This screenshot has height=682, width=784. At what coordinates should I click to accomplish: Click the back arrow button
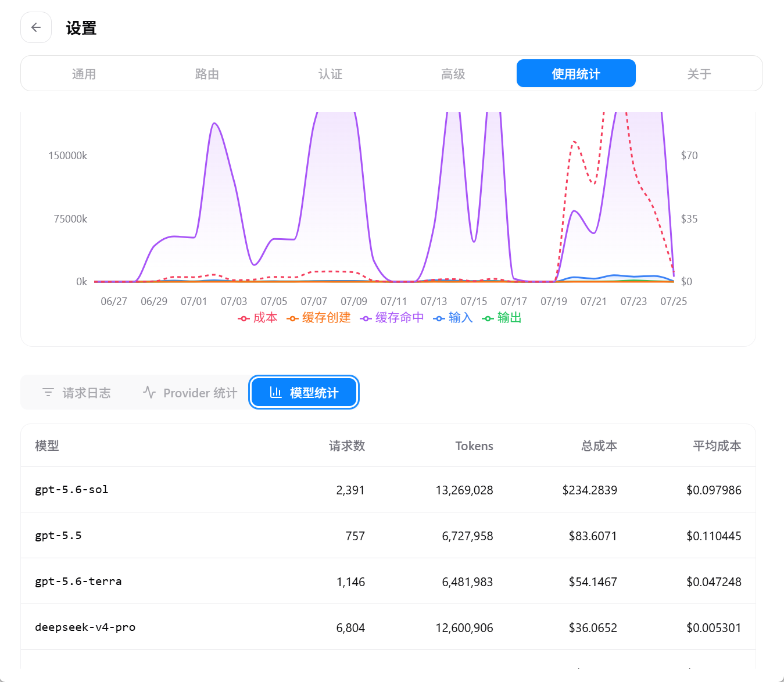(x=36, y=27)
